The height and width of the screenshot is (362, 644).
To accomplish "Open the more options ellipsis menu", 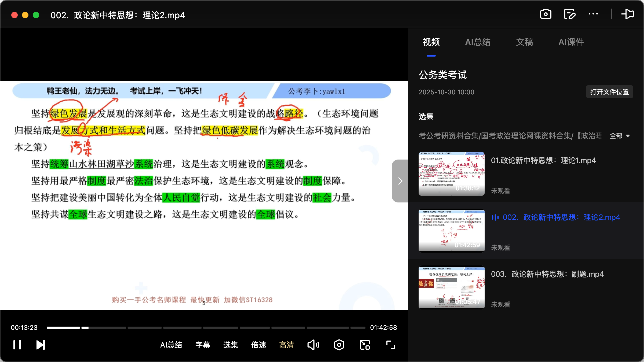I will coord(593,14).
